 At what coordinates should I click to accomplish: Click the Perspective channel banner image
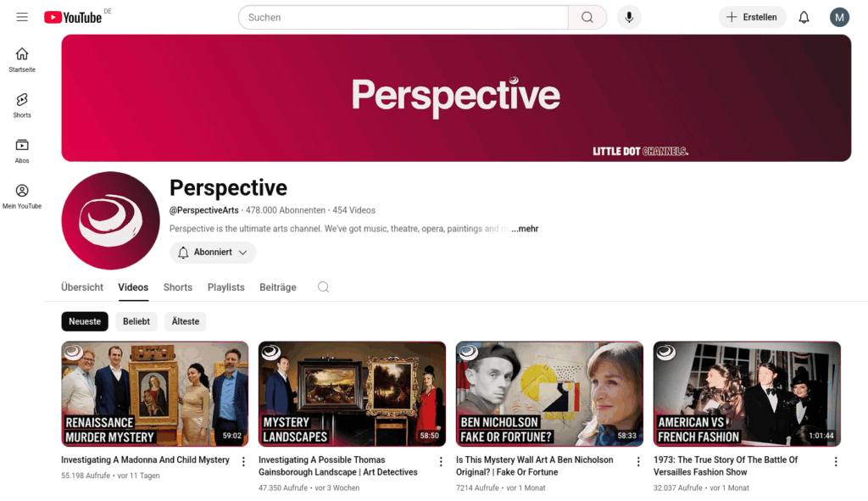click(456, 98)
